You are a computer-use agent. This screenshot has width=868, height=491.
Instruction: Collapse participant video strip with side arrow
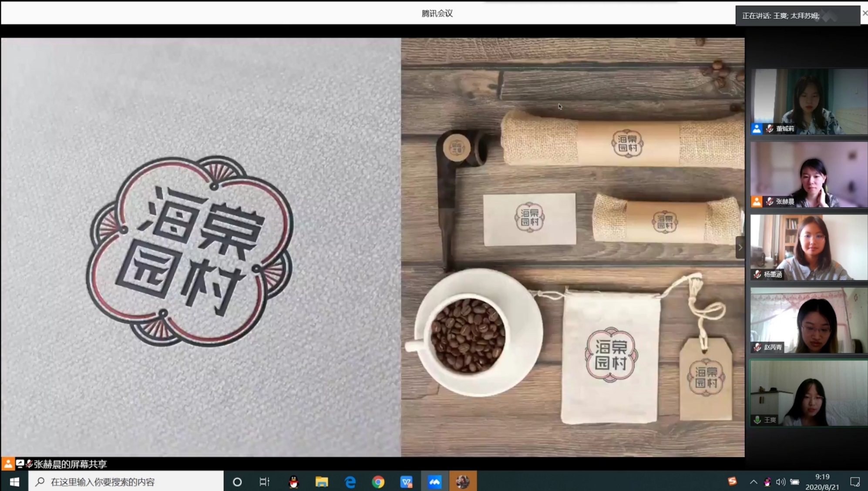click(x=740, y=247)
